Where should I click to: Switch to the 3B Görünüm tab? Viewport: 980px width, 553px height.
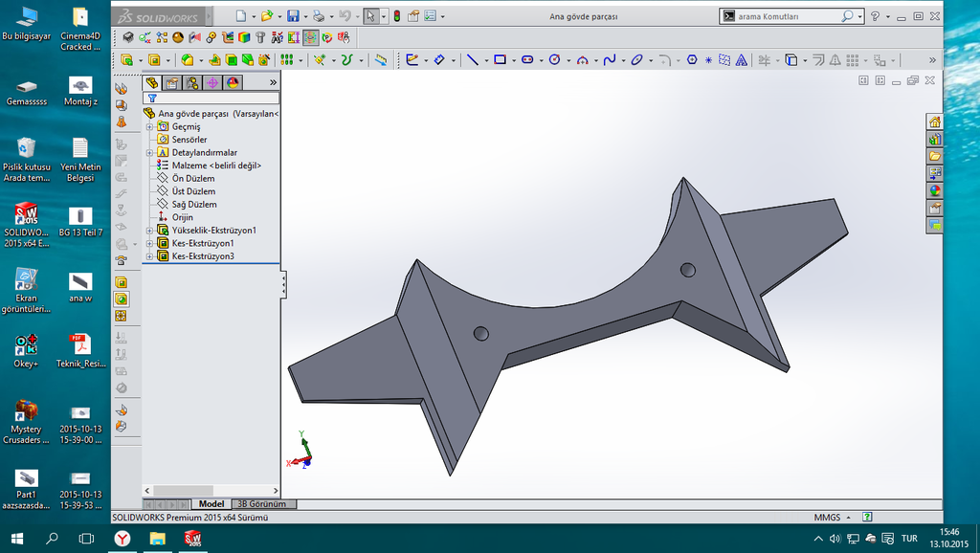pos(260,504)
